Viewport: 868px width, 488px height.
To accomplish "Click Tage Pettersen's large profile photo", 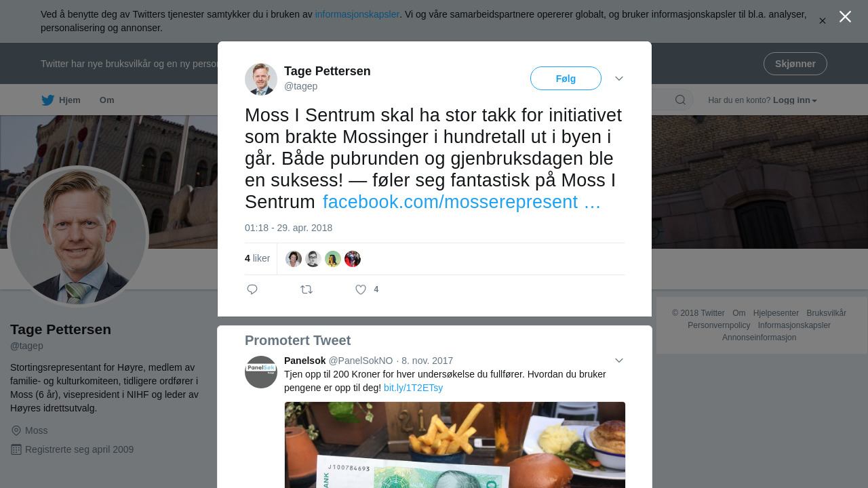I will tap(78, 237).
